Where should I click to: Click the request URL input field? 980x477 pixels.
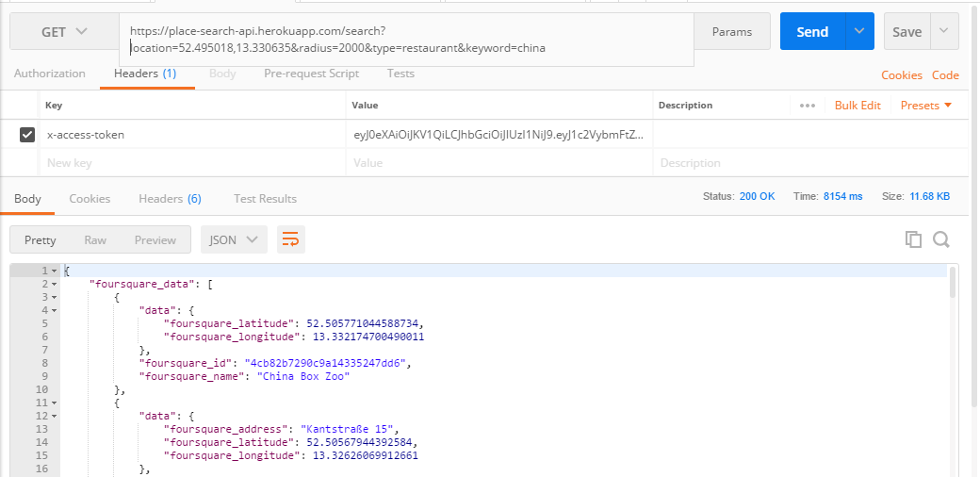click(406, 39)
